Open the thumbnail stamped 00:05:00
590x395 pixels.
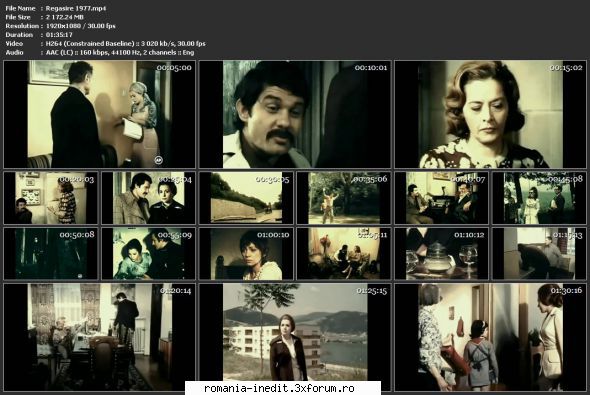point(100,114)
